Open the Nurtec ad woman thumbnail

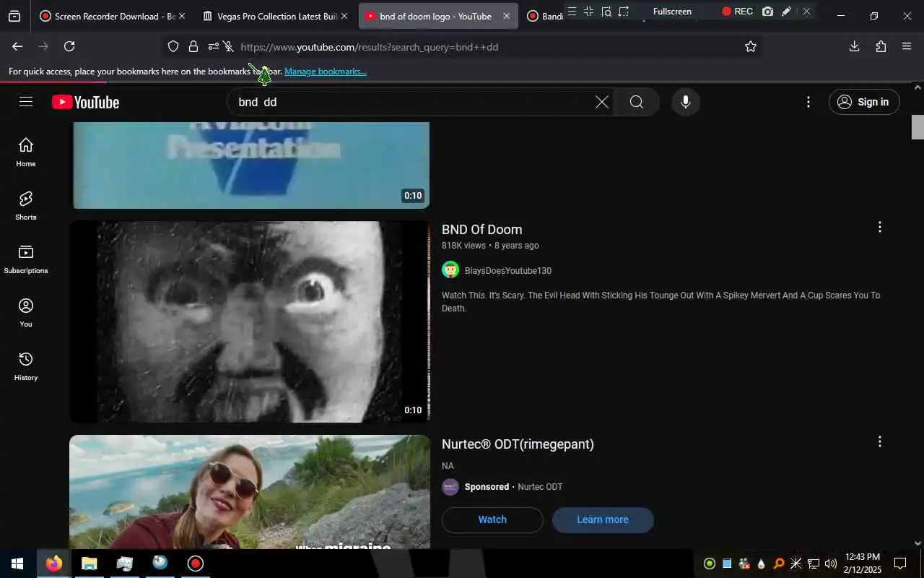pyautogui.click(x=250, y=492)
